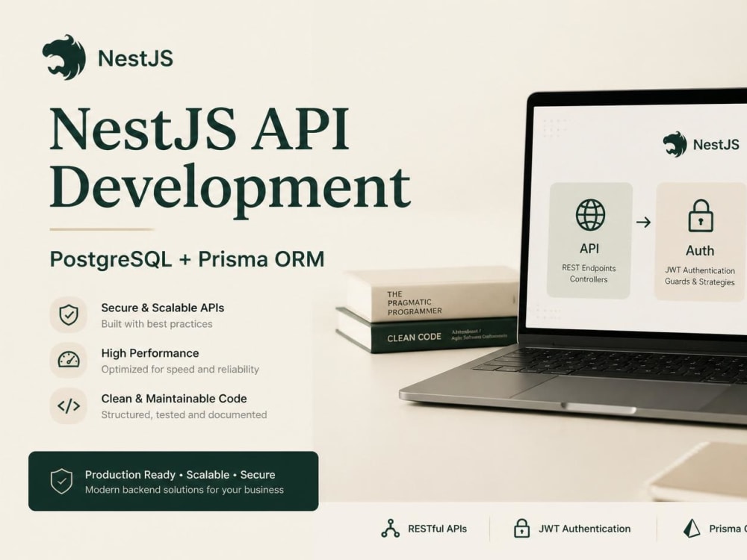The width and height of the screenshot is (747, 560).
Task: Click the shield icon in the dark green banner
Action: point(61,481)
